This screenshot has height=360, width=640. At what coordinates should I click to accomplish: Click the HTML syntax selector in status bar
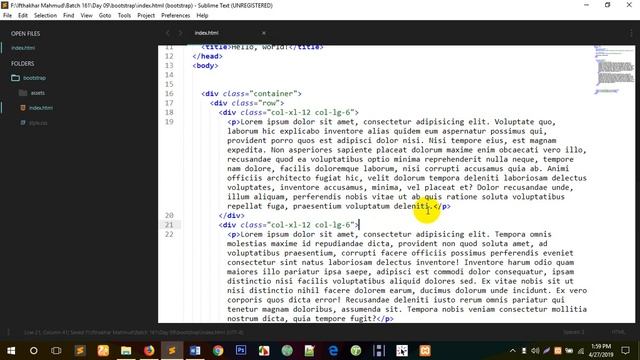coord(618,332)
